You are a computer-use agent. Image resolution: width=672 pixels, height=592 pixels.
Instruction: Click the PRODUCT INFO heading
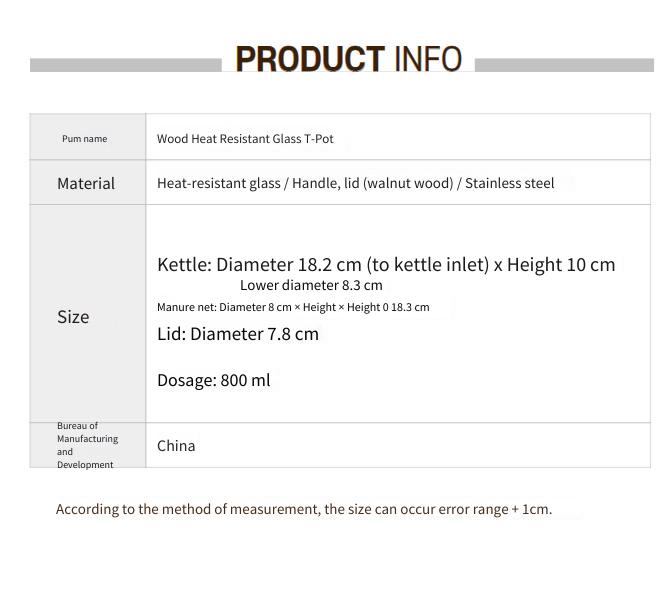coord(348,59)
